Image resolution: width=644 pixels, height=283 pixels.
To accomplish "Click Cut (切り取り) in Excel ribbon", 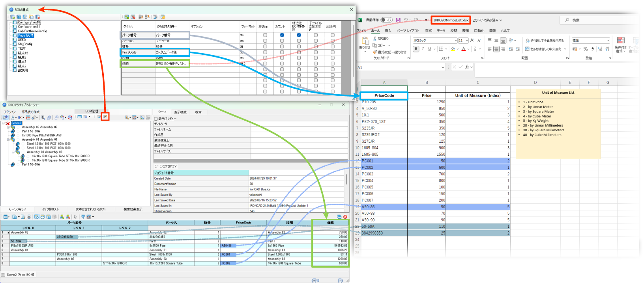I will (380, 39).
